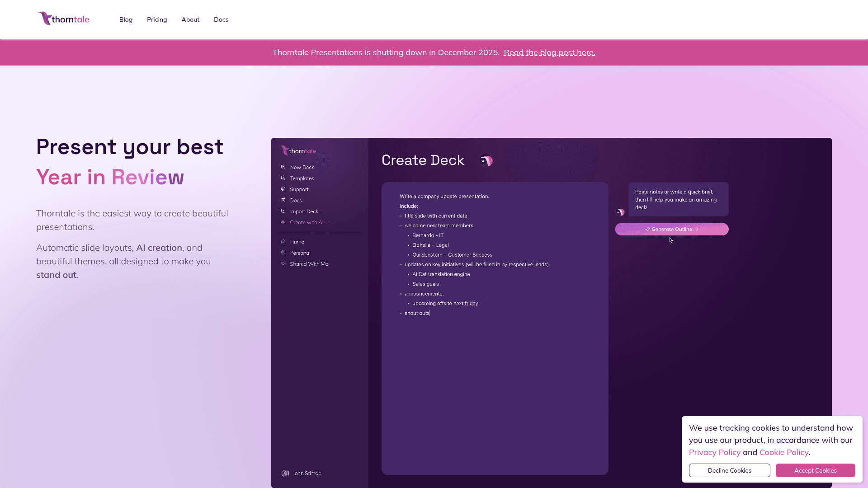Select the Support sidebar label
Image resolution: width=868 pixels, height=488 pixels.
(x=299, y=189)
